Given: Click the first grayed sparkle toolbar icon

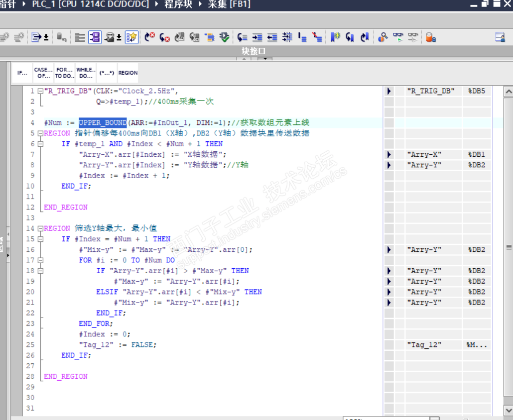Looking at the screenshot, I should (x=4, y=37).
